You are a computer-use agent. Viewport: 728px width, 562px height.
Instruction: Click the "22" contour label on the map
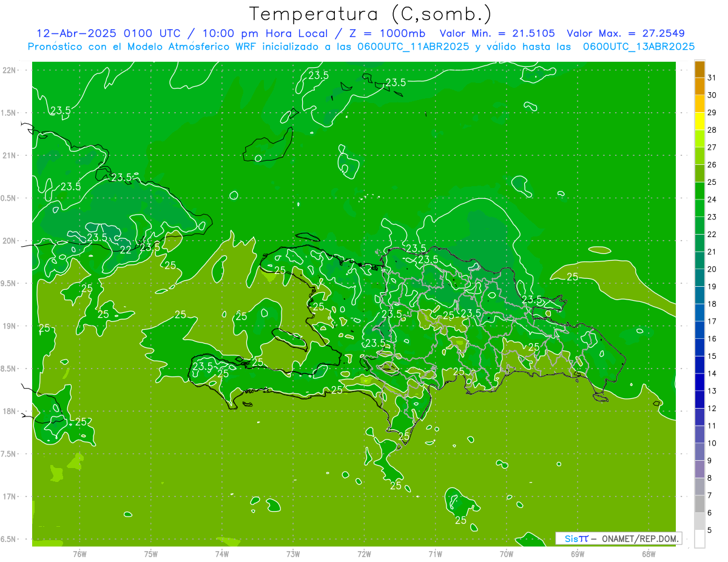coord(125,249)
